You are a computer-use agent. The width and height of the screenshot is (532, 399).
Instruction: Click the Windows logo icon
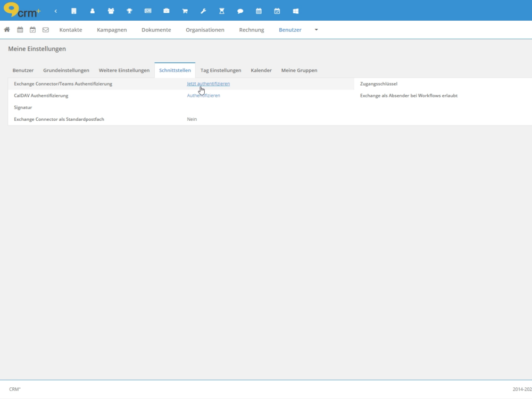[296, 11]
